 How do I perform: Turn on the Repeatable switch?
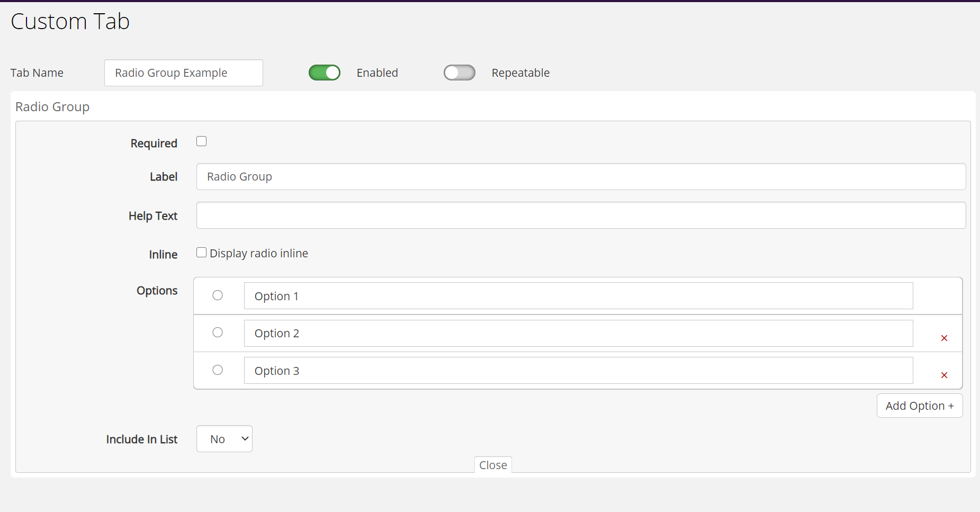pyautogui.click(x=460, y=73)
